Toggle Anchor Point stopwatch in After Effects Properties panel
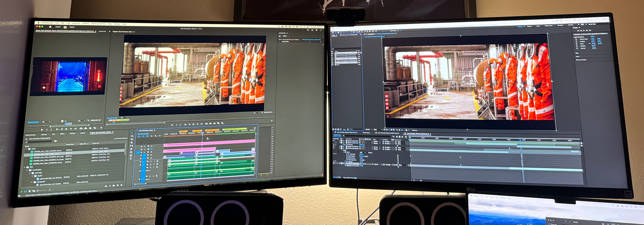The height and width of the screenshot is (225, 644). tap(576, 39)
